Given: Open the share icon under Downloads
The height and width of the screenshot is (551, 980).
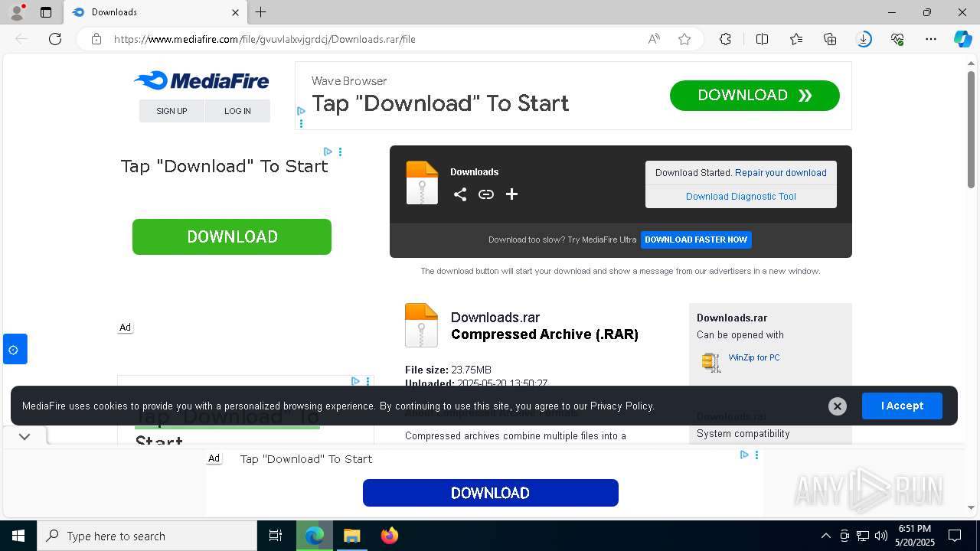Looking at the screenshot, I should pyautogui.click(x=460, y=194).
